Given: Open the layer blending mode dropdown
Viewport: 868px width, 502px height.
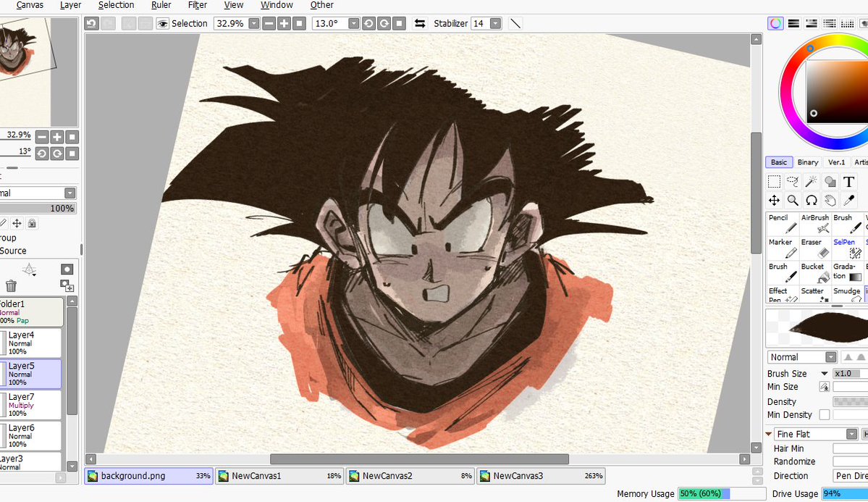Looking at the screenshot, I should [x=69, y=193].
